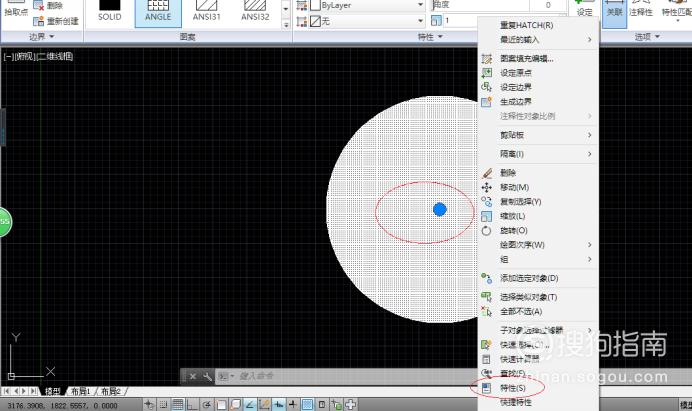
Task: Switch to the 布局2 layout tab
Action: (x=111, y=391)
